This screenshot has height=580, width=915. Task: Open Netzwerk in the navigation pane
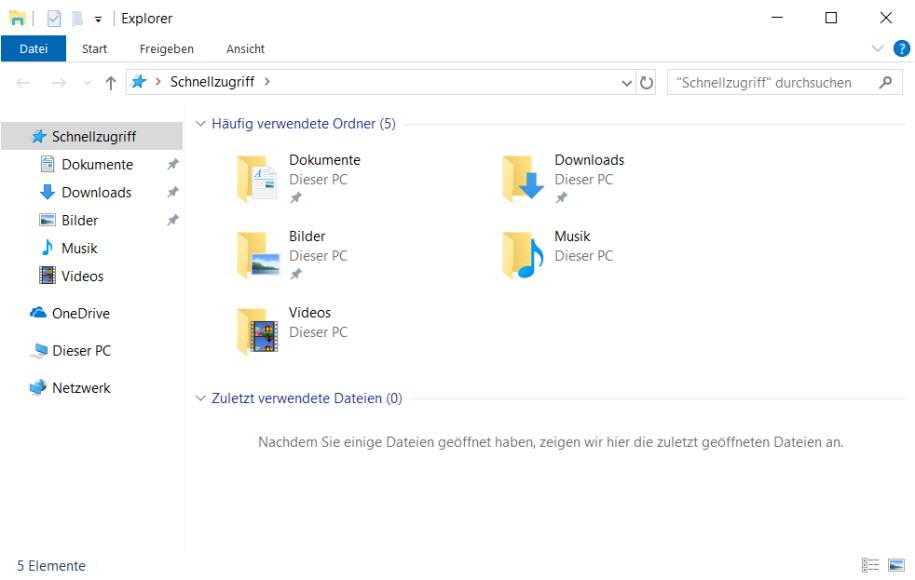(80, 387)
